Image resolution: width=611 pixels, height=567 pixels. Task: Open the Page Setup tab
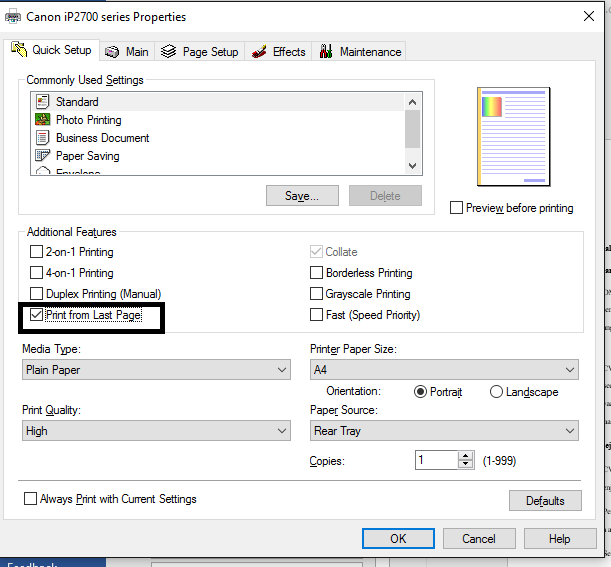(x=200, y=52)
